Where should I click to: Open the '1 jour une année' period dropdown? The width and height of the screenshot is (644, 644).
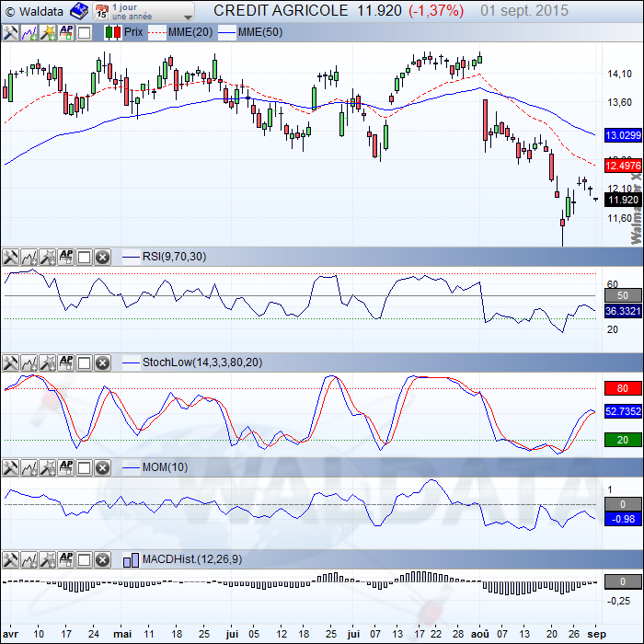[x=143, y=11]
